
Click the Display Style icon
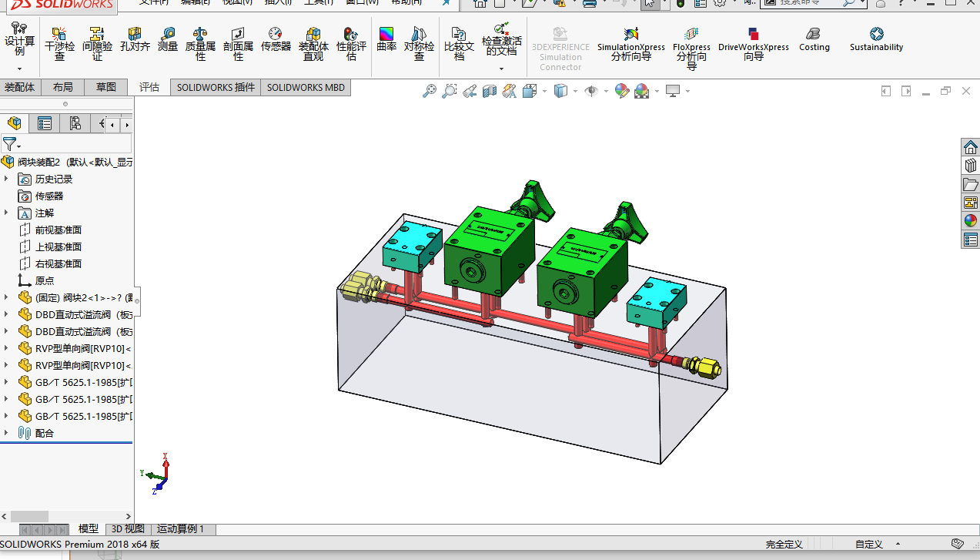point(560,91)
